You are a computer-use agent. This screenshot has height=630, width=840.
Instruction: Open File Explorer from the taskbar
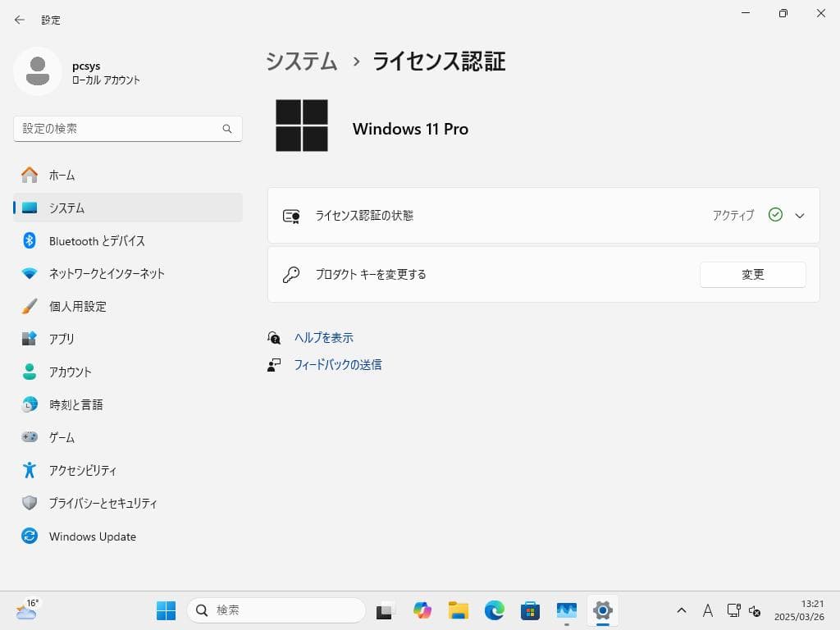(457, 610)
